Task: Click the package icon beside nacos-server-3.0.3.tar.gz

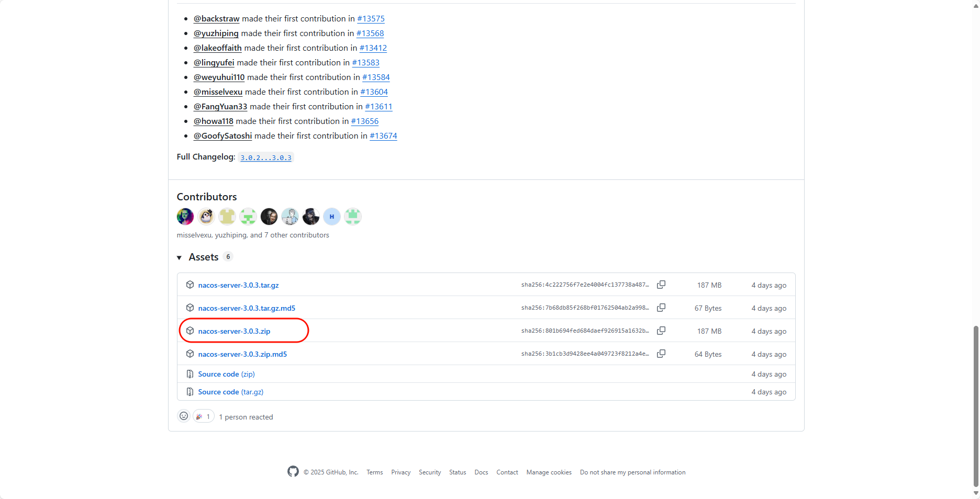Action: coord(190,285)
